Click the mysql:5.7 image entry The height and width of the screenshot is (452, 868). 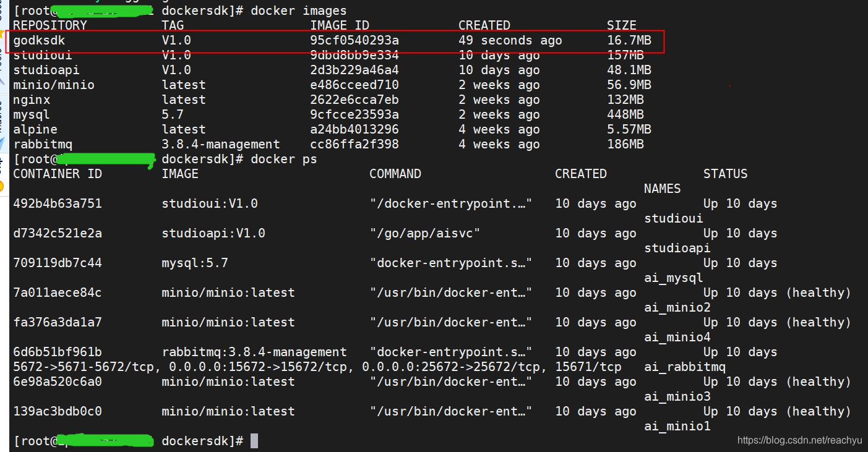click(195, 263)
